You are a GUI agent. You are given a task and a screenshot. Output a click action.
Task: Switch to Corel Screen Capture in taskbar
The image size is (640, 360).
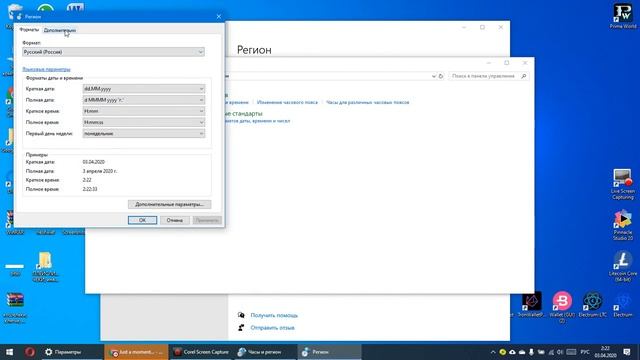(x=201, y=352)
